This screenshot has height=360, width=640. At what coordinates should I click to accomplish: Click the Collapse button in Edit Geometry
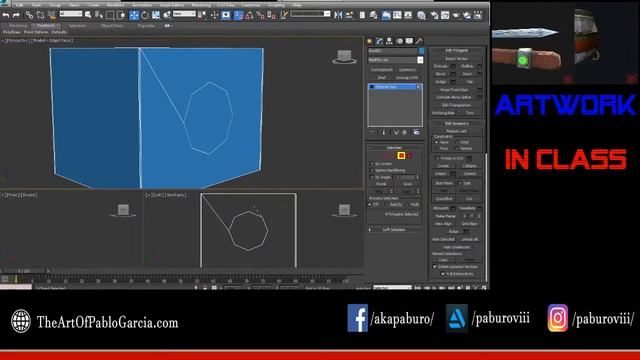point(469,166)
